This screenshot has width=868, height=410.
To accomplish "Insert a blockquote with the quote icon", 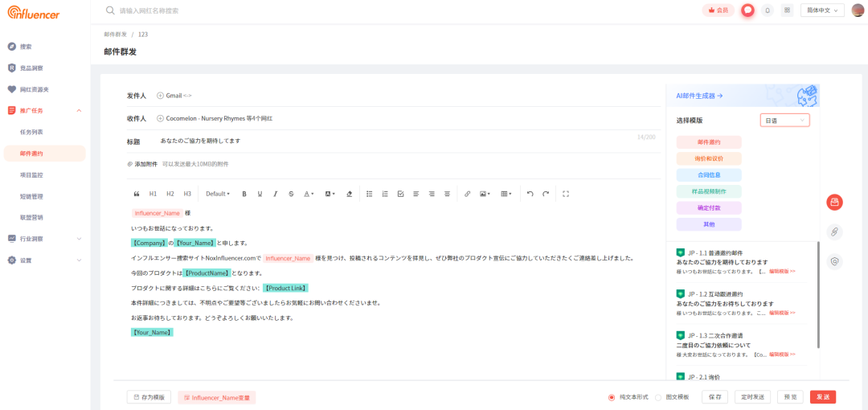I will (x=137, y=194).
